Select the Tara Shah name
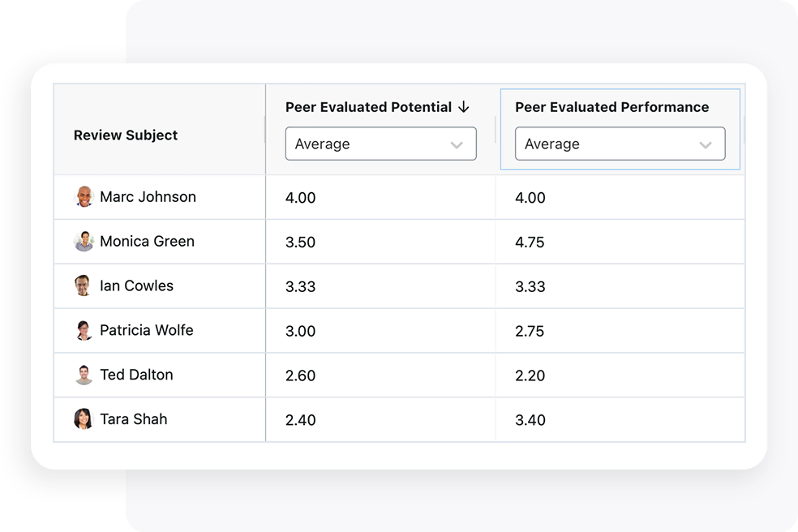The image size is (798, 532). [x=133, y=419]
